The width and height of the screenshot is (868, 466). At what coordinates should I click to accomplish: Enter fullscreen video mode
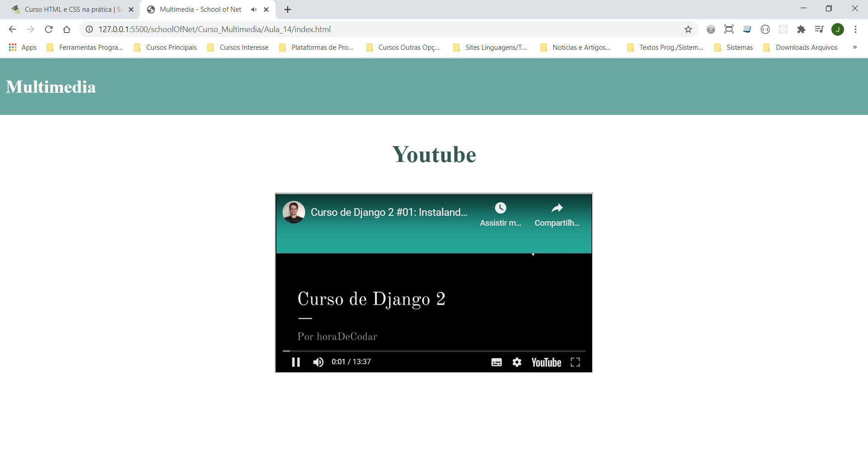575,362
